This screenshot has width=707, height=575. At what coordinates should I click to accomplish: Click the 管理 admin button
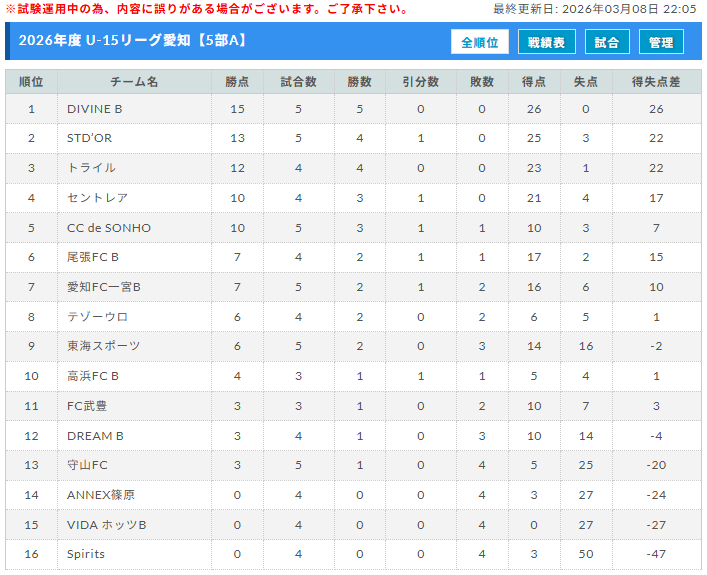(661, 42)
